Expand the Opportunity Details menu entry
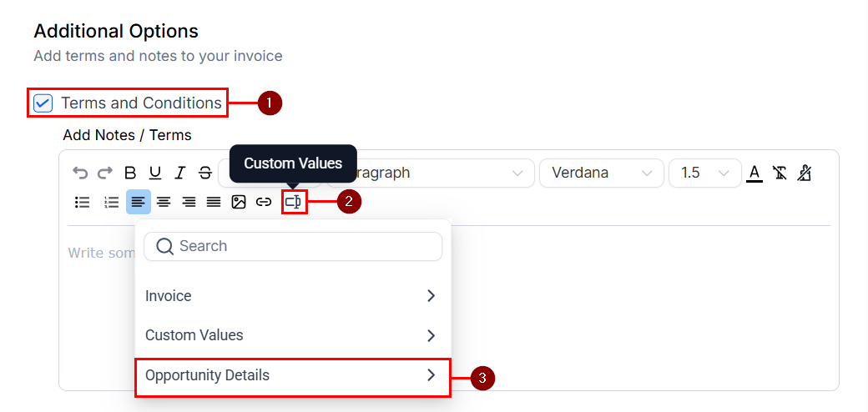 [292, 375]
